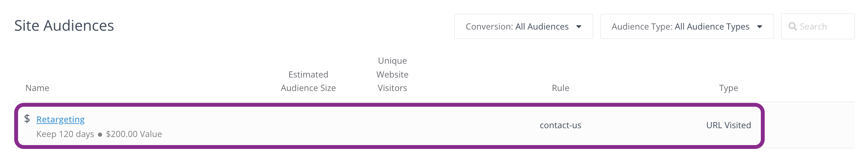Select the Rule column header

[560, 88]
